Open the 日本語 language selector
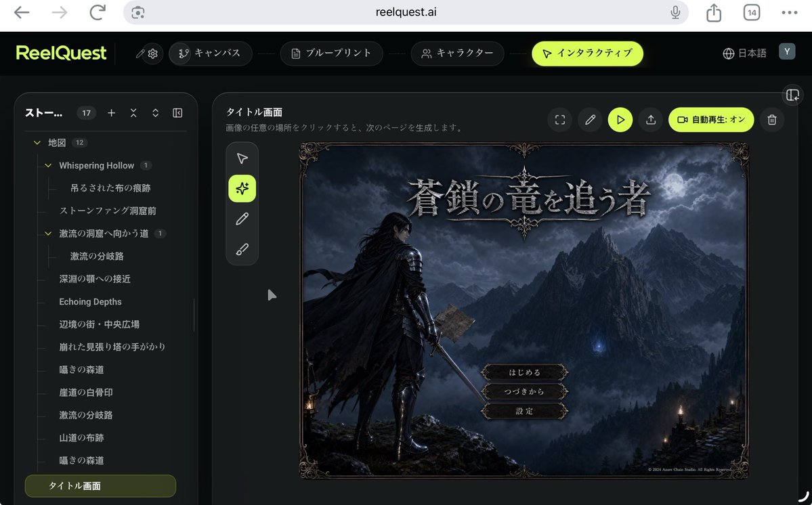The height and width of the screenshot is (505, 812). [x=744, y=53]
